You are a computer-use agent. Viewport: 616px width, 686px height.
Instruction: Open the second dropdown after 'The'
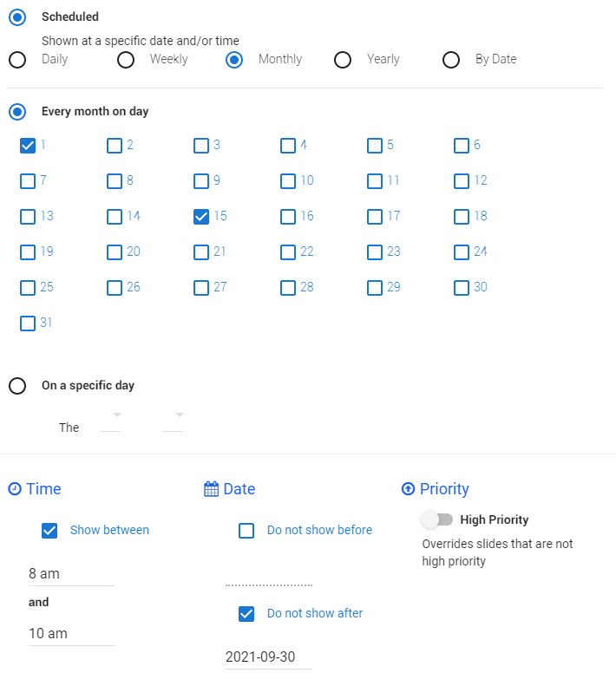point(173,421)
